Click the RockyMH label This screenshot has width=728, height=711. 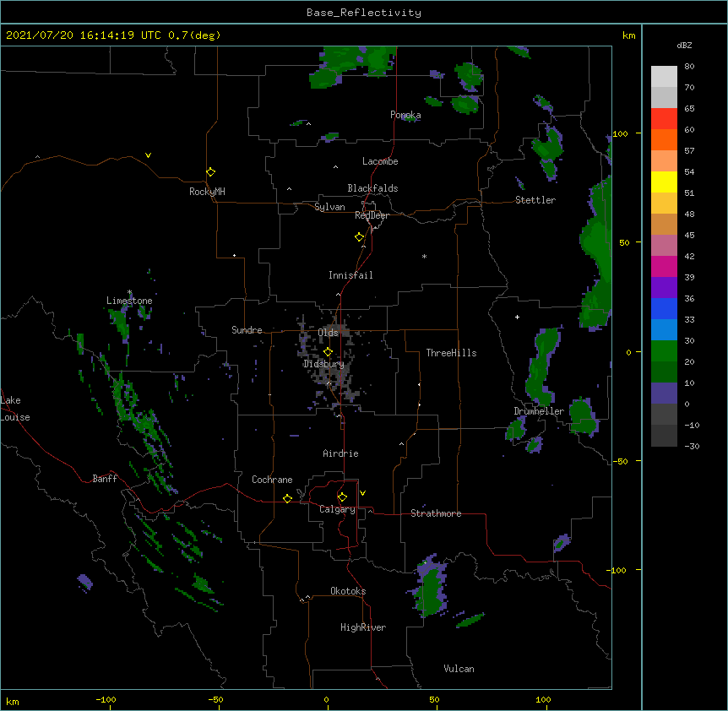tap(207, 192)
